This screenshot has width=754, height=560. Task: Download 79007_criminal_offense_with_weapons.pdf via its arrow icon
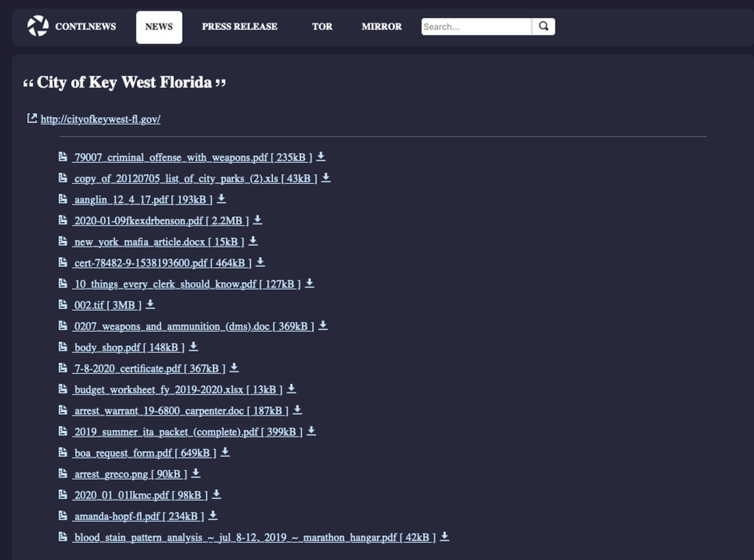[x=321, y=157]
